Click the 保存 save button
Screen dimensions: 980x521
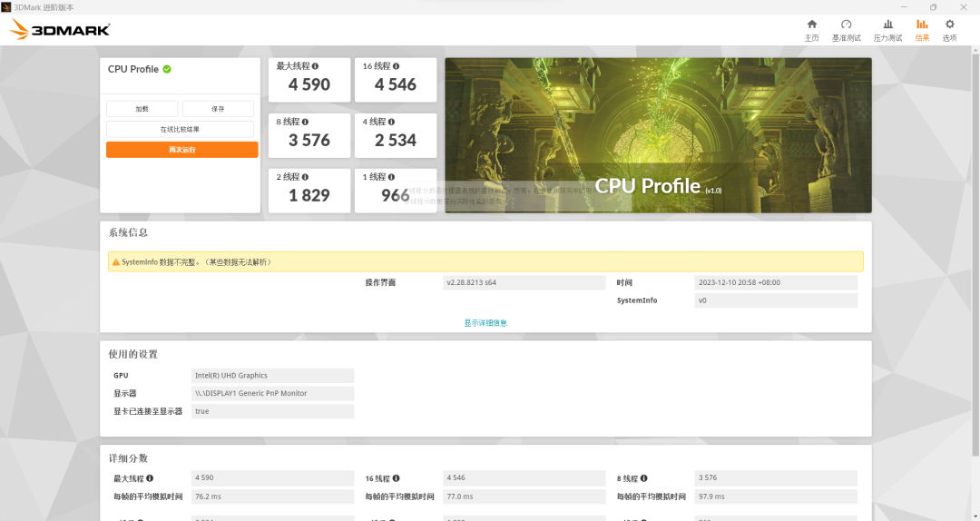point(218,109)
